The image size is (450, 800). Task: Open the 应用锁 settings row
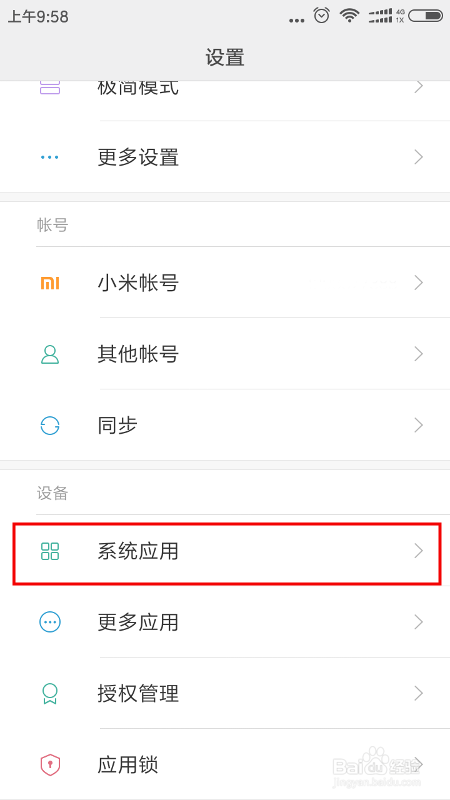(225, 764)
